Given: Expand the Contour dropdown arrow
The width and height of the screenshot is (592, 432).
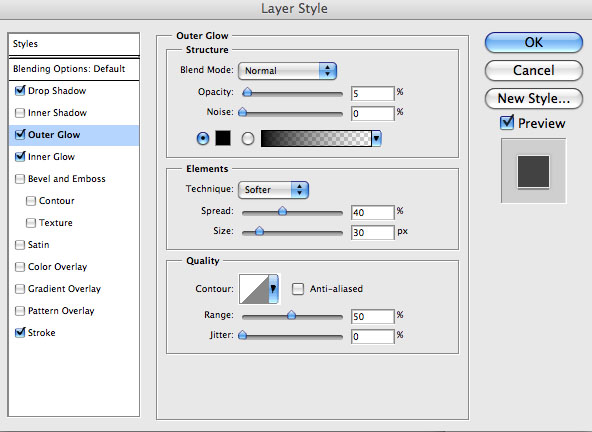Looking at the screenshot, I should click(x=273, y=289).
